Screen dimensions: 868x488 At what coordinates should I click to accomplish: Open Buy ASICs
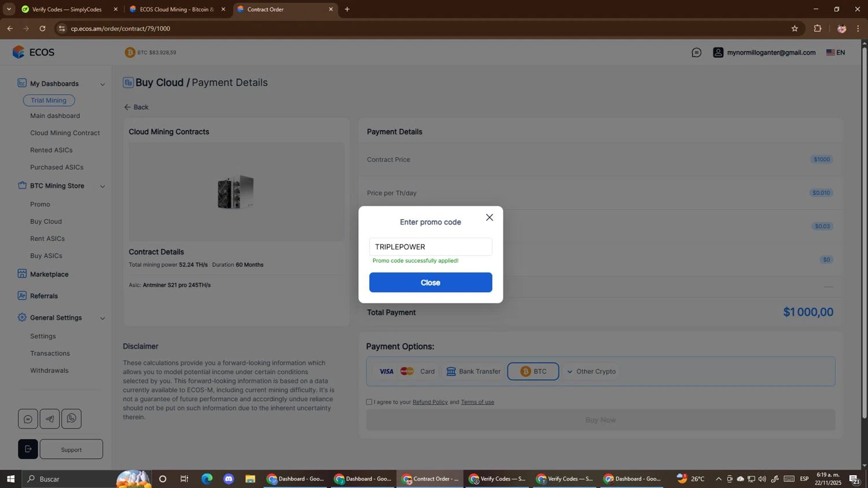[x=46, y=256]
